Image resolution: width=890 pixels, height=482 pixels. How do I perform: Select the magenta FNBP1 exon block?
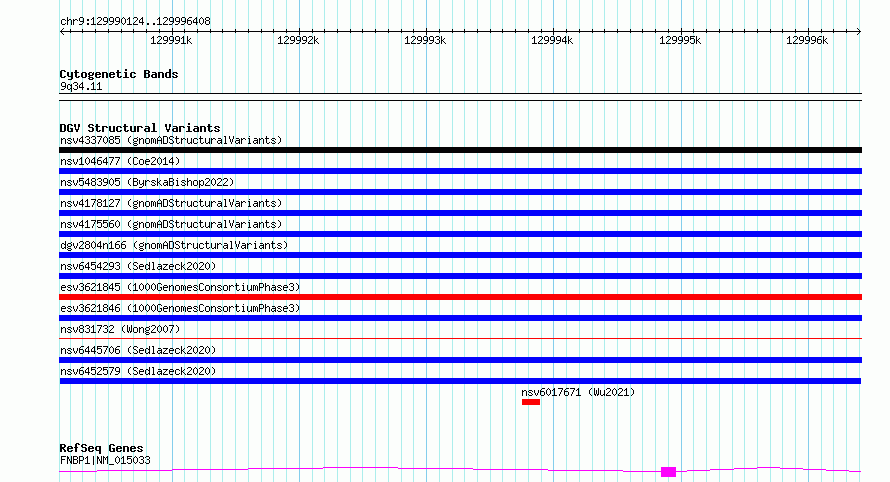click(668, 472)
